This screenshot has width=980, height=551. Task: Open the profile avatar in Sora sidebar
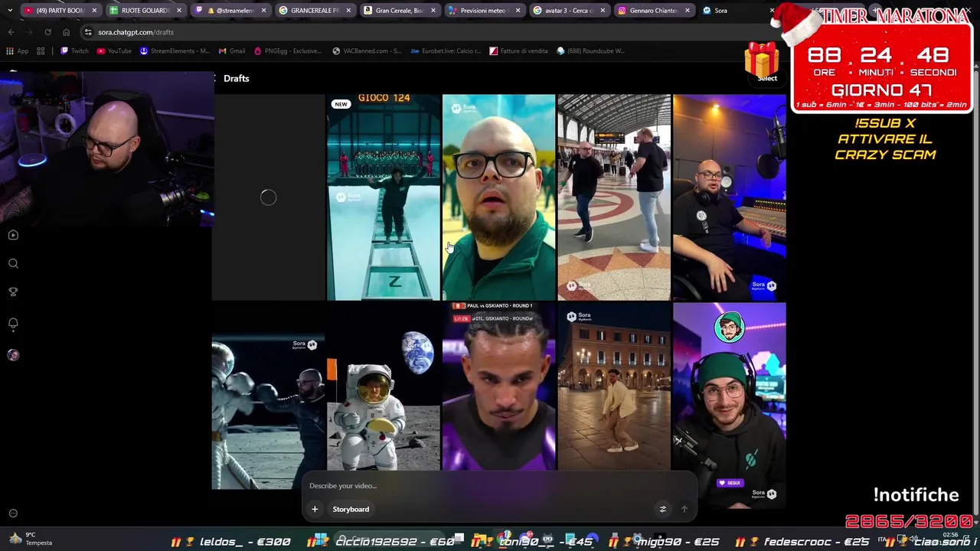point(13,355)
